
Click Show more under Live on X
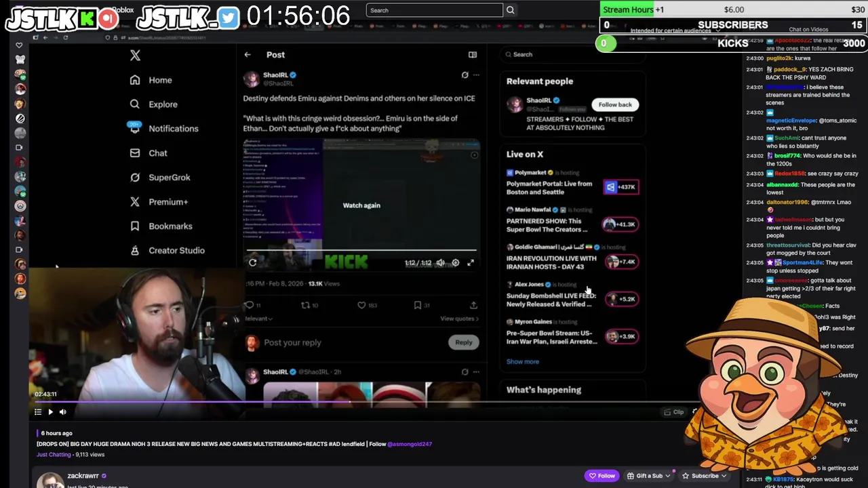[523, 361]
